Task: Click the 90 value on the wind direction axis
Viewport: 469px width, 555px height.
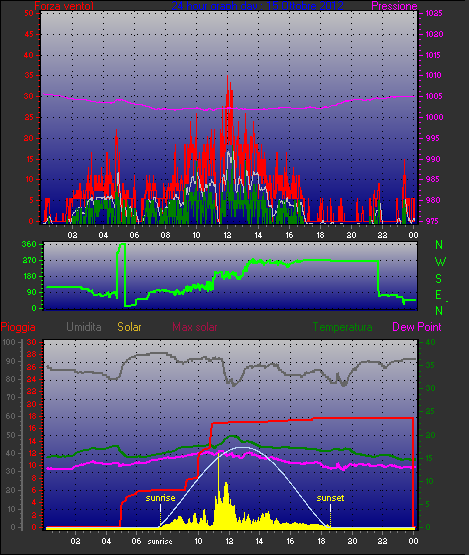Action: (32, 292)
